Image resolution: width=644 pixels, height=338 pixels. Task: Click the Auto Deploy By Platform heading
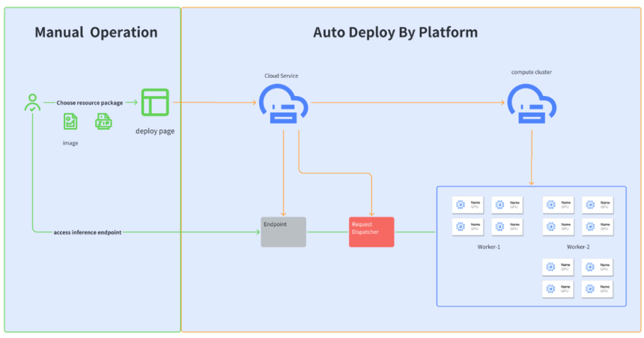(395, 32)
